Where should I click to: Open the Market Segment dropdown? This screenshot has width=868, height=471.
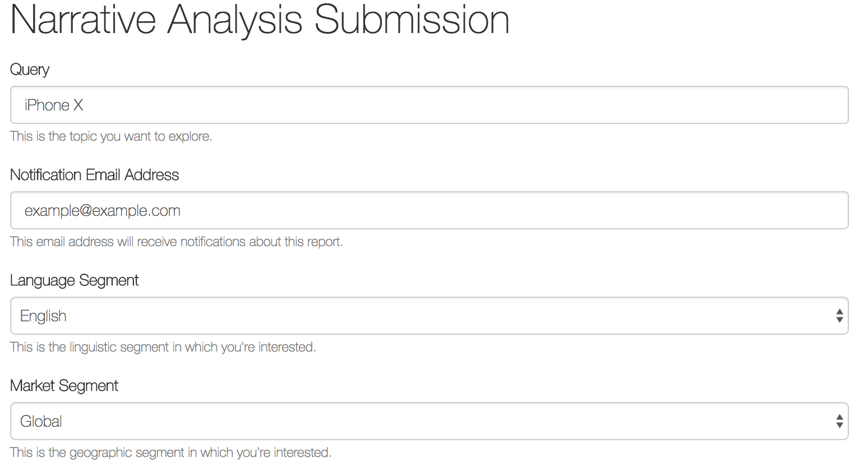429,421
